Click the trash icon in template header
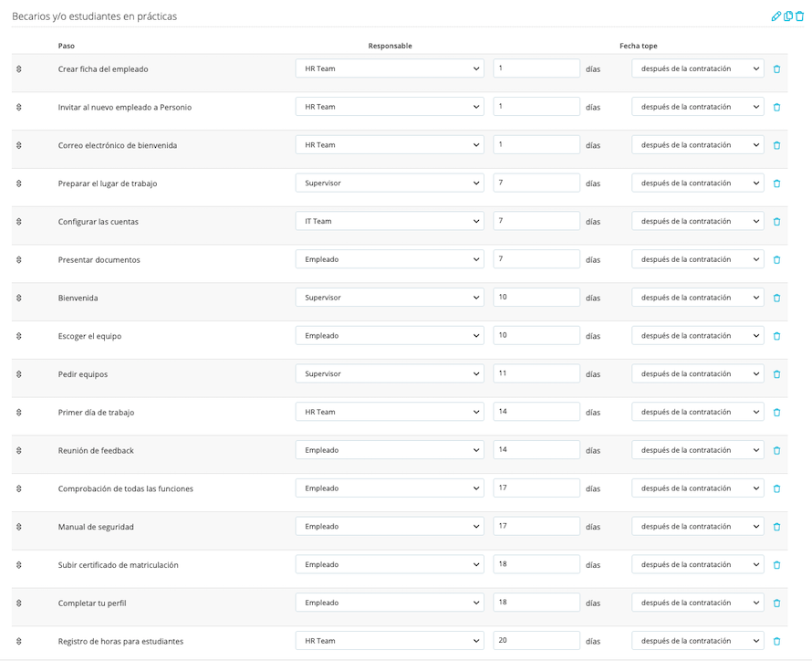 [799, 16]
